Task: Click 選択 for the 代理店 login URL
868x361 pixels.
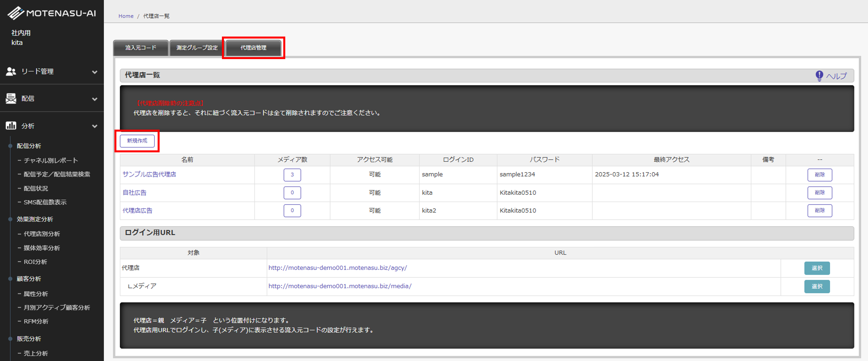Action: tap(817, 268)
